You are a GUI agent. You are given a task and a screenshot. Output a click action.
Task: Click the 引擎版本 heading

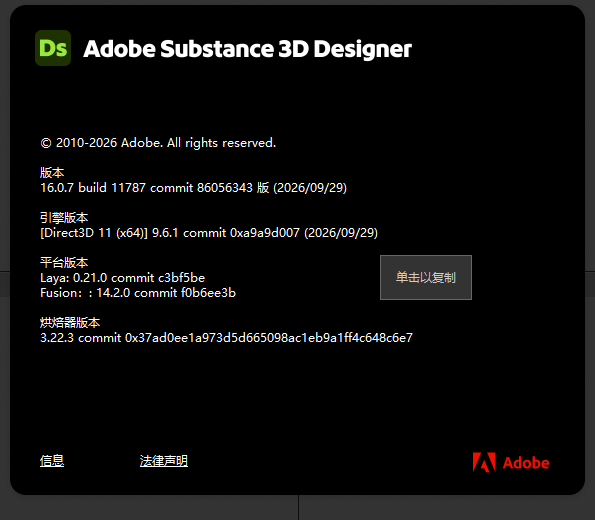click(64, 218)
